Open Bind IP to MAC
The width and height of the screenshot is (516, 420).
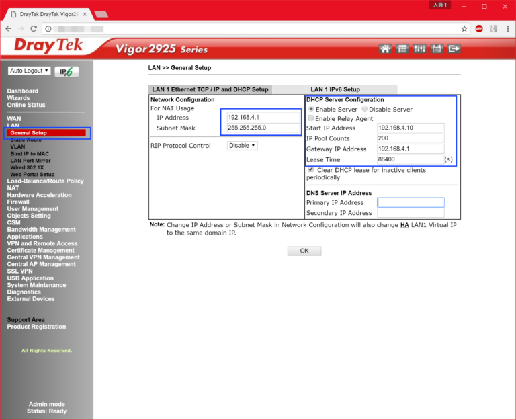coord(30,153)
